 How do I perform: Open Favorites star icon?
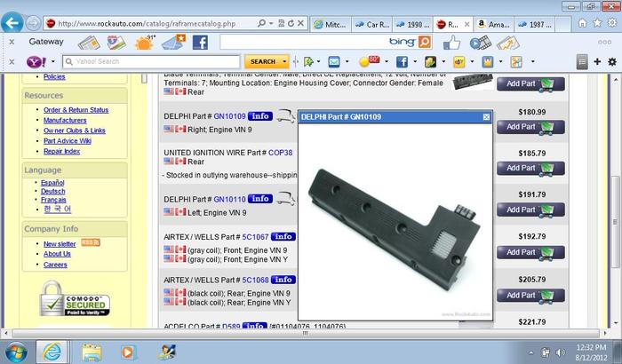(597, 23)
